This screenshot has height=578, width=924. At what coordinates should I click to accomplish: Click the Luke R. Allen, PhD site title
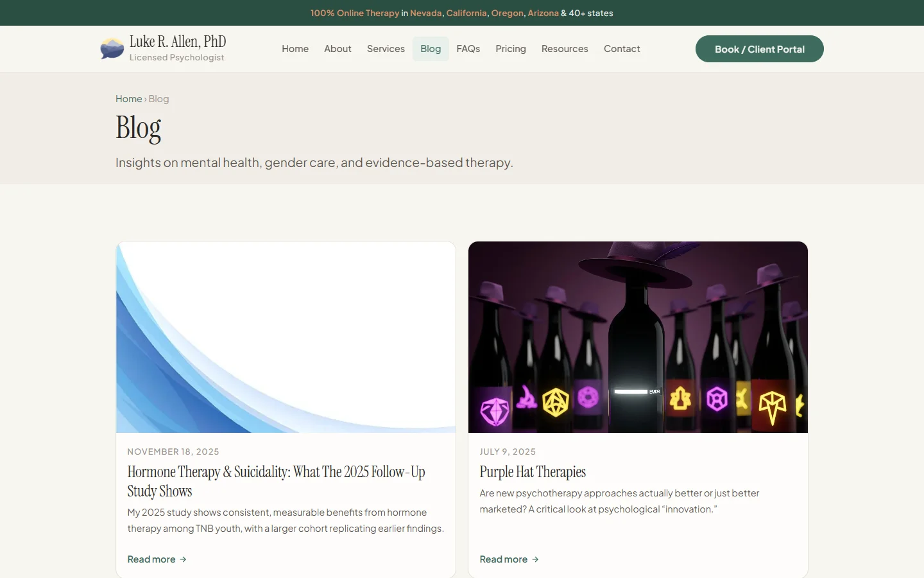pyautogui.click(x=178, y=42)
